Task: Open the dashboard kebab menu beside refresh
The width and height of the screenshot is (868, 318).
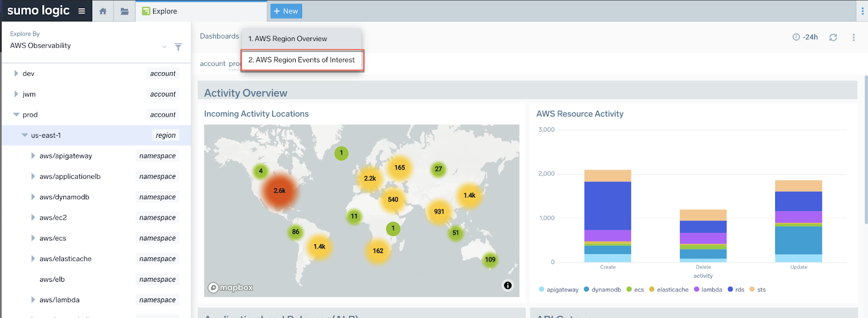Action: pos(853,37)
